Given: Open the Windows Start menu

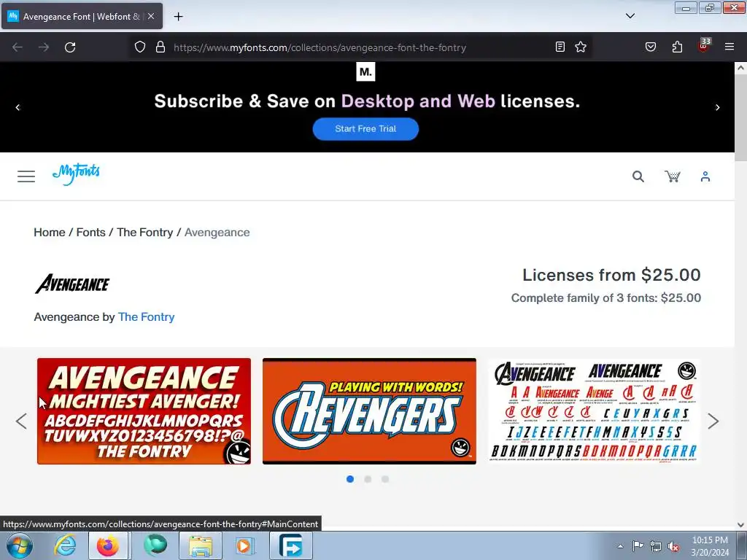Looking at the screenshot, I should pyautogui.click(x=19, y=545).
